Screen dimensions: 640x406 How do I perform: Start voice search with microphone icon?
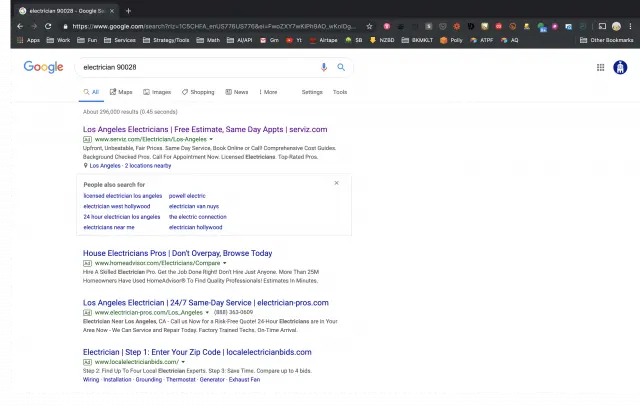click(324, 67)
